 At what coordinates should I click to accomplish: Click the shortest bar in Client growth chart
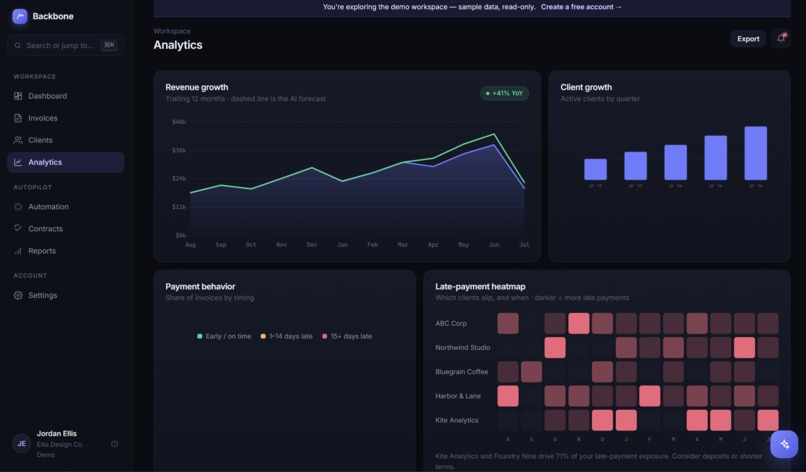[595, 169]
